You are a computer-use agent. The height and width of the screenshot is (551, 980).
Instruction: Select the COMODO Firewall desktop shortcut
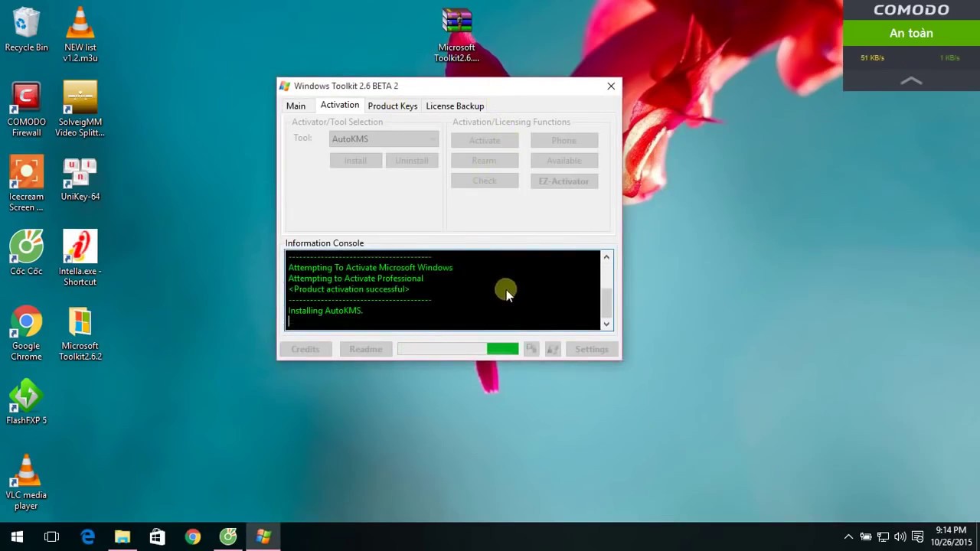coord(26,110)
